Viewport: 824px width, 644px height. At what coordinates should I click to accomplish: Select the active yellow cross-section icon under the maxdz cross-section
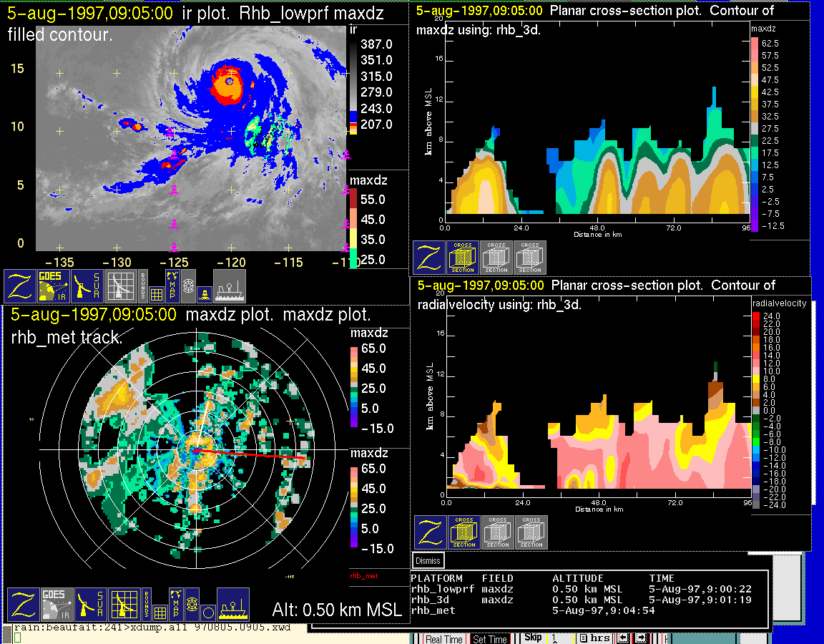click(463, 258)
